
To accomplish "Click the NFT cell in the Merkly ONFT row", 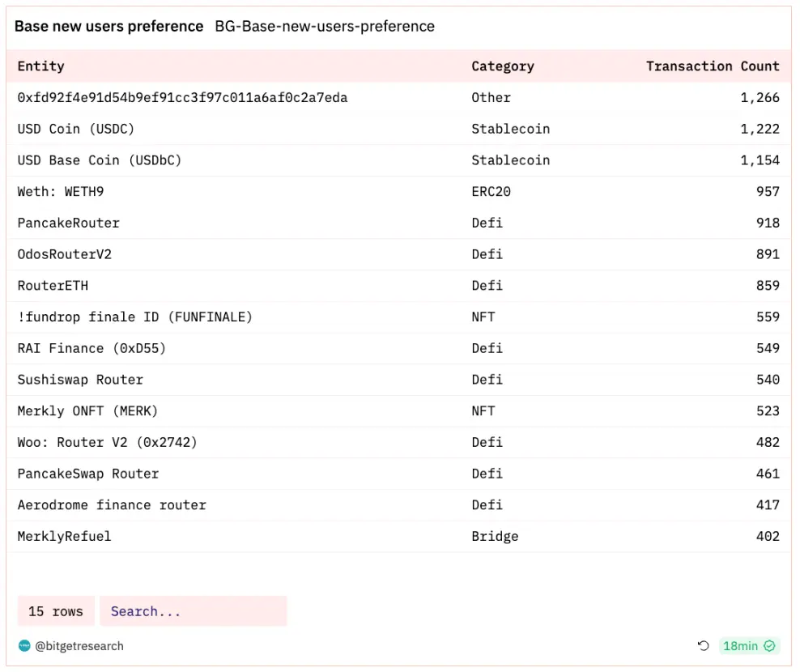I will (483, 410).
